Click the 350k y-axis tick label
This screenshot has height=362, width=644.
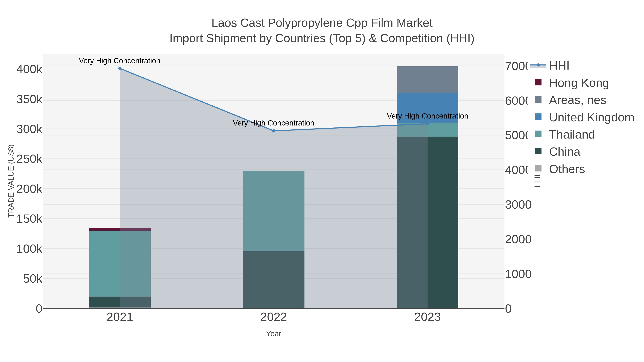[29, 99]
